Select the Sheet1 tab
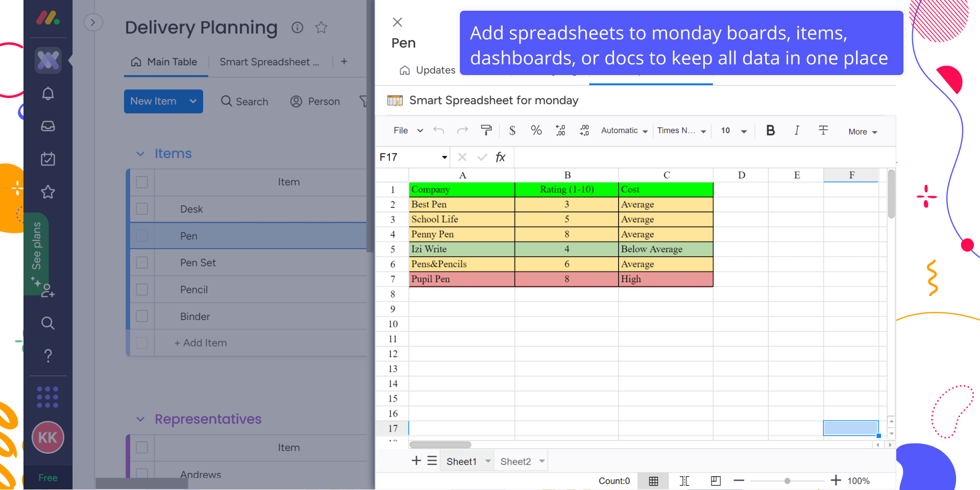Viewport: 980px width, 490px height. tap(461, 461)
